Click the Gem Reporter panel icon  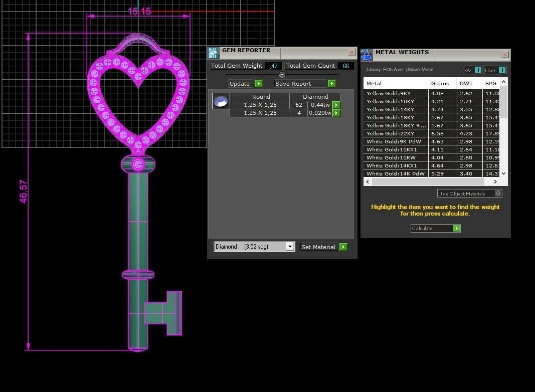213,53
